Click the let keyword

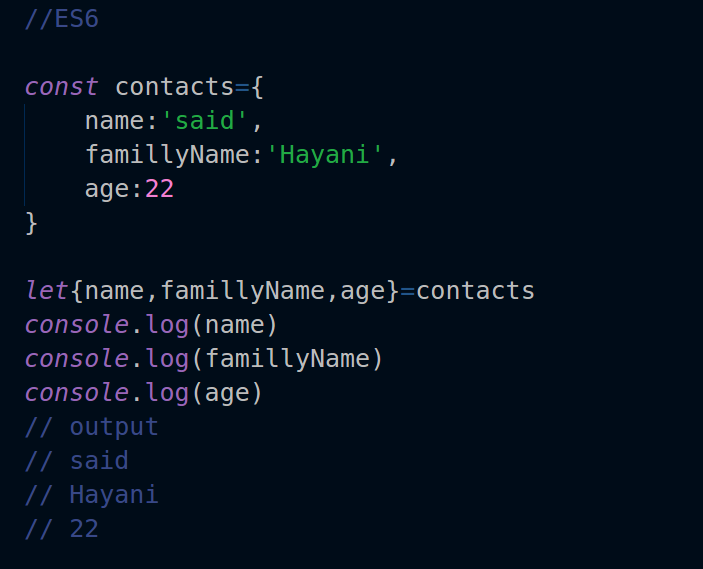click(x=47, y=291)
